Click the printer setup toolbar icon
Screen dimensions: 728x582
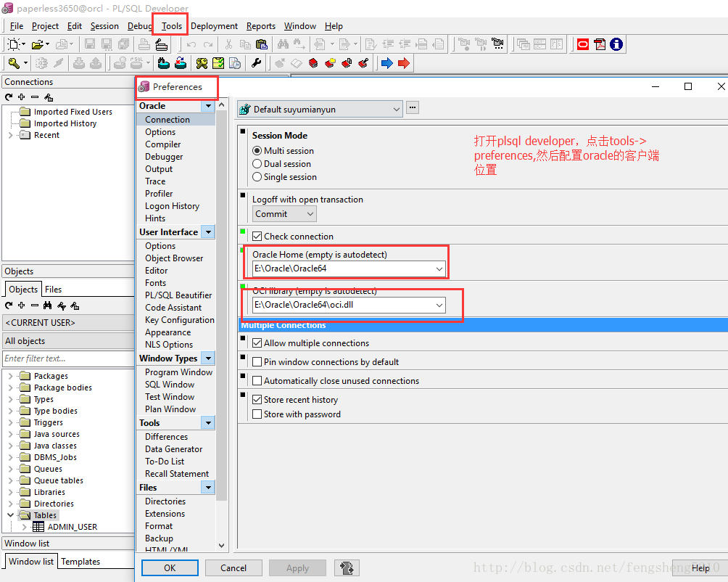[161, 44]
